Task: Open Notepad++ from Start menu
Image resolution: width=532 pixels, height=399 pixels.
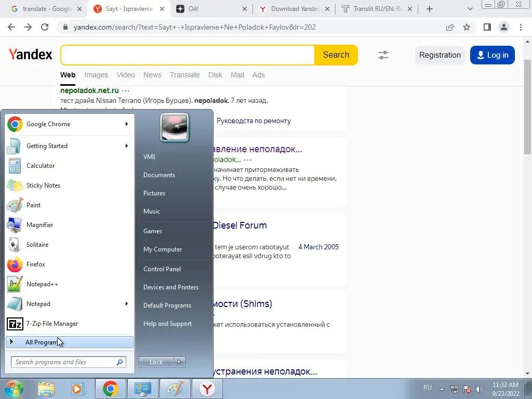Action: (x=70, y=284)
